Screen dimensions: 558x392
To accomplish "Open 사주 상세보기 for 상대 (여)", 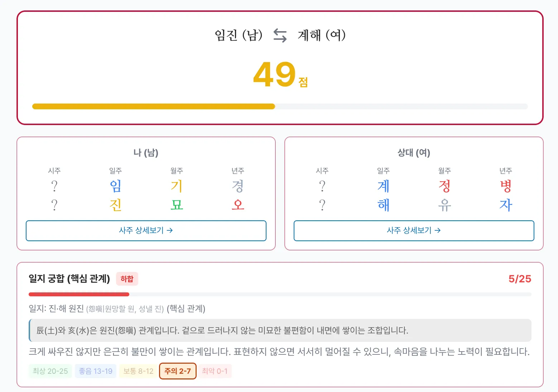I will click(414, 230).
